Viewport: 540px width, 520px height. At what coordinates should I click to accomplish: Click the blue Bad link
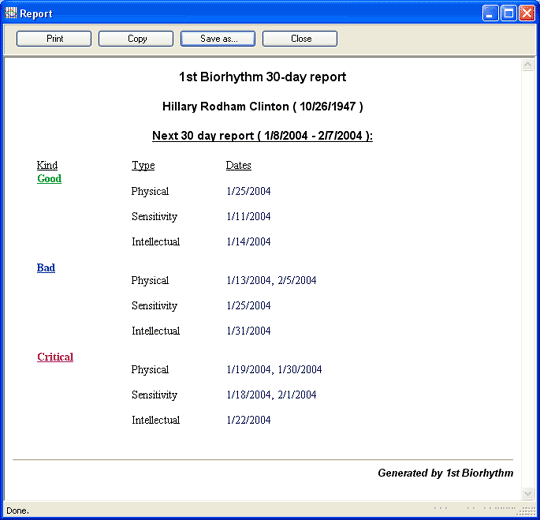tap(46, 268)
